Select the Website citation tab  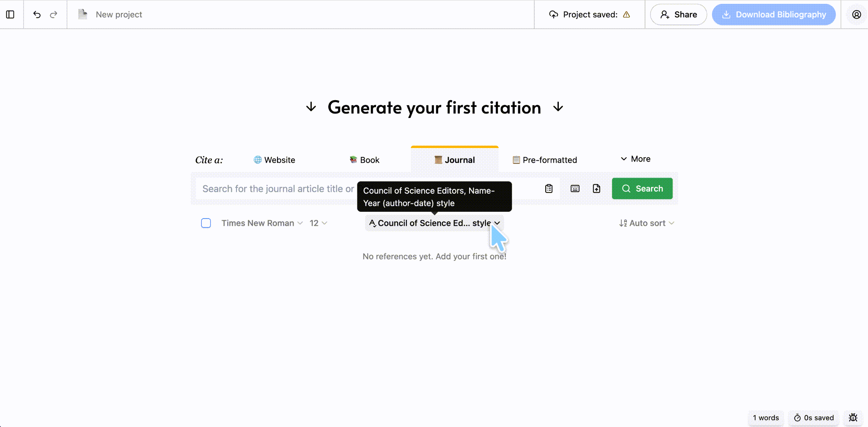(x=275, y=160)
